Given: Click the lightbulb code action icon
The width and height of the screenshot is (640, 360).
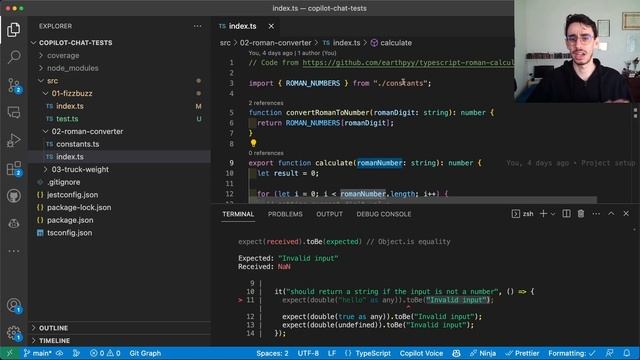Looking at the screenshot, I should (253, 143).
